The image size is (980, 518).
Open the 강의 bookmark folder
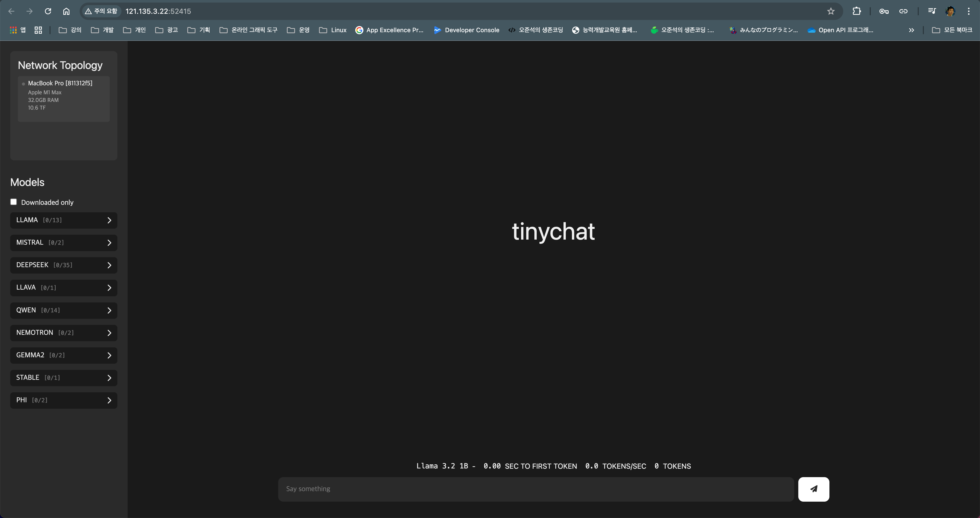coord(70,30)
